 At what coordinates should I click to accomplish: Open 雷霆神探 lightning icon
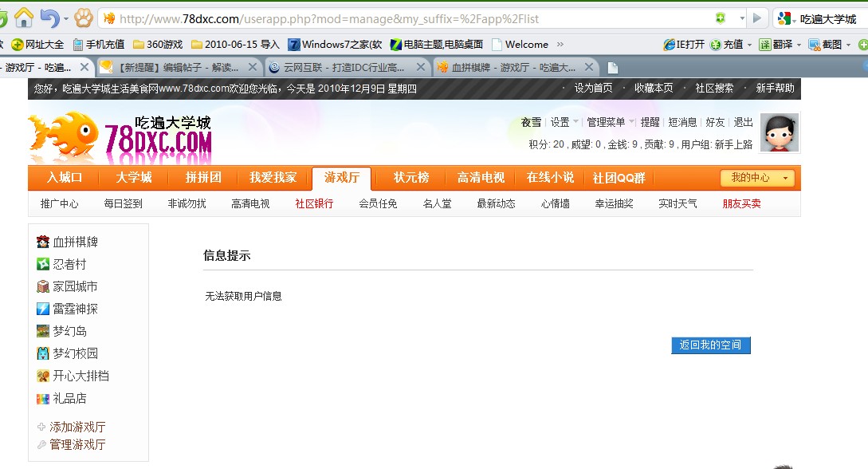point(43,309)
